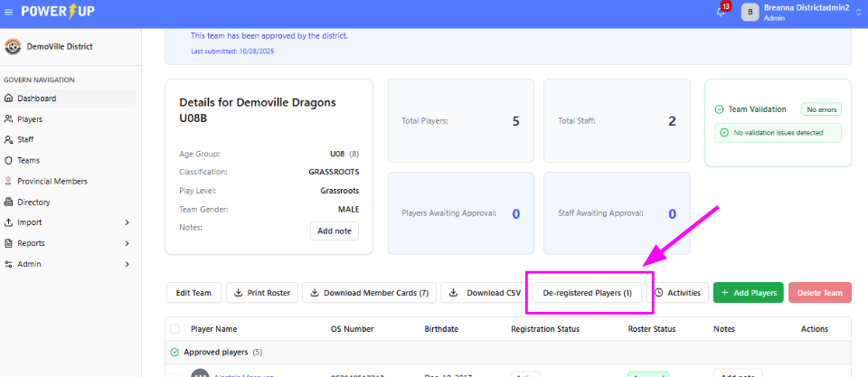868x377 pixels.
Task: Click the Approved players check icon
Action: [x=175, y=352]
